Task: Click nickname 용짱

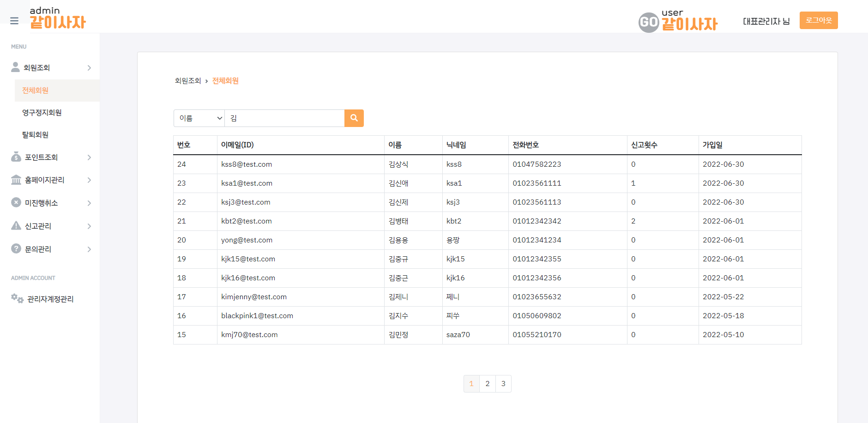Action: [453, 240]
